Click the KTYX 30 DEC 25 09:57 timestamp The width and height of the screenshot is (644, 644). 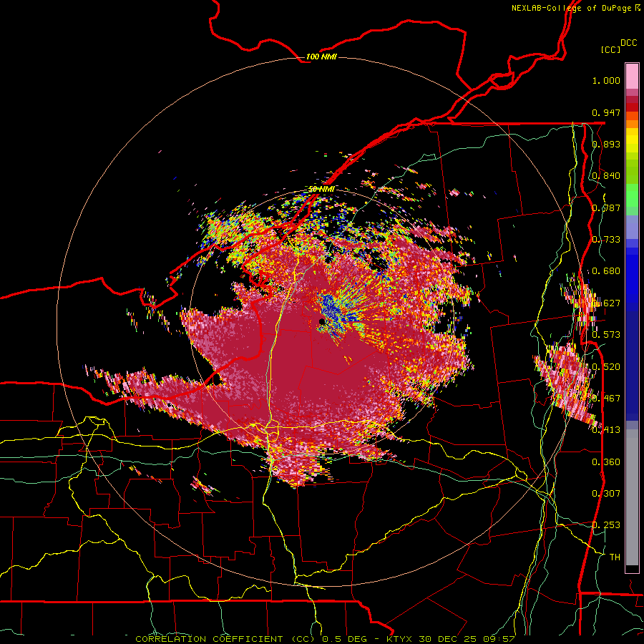pyautogui.click(x=451, y=639)
